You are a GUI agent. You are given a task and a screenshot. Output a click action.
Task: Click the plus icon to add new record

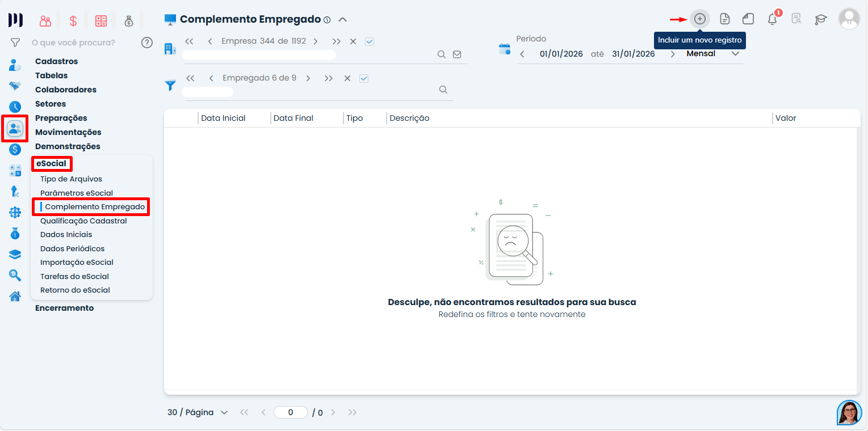[700, 19]
